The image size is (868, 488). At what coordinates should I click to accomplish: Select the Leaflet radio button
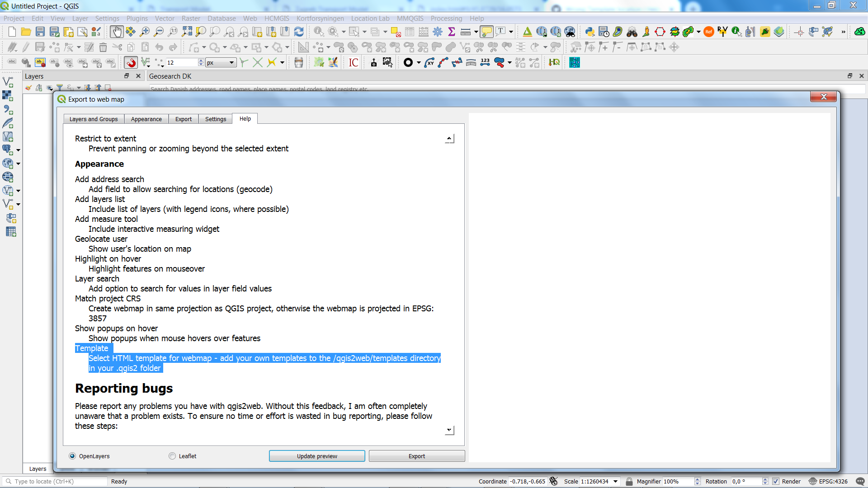point(172,456)
